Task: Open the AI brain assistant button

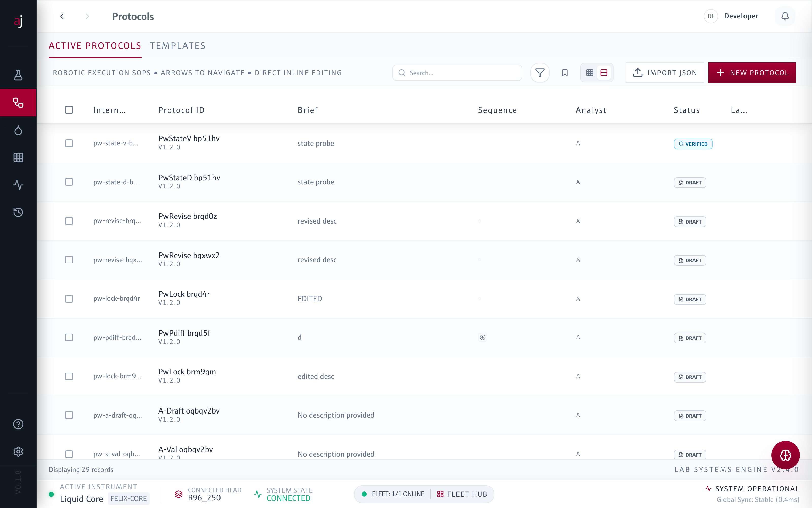Action: click(x=785, y=455)
